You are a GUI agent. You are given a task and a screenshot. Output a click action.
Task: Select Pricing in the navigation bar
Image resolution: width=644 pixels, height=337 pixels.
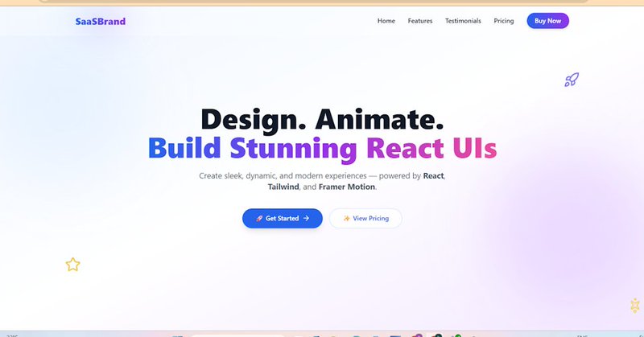504,21
